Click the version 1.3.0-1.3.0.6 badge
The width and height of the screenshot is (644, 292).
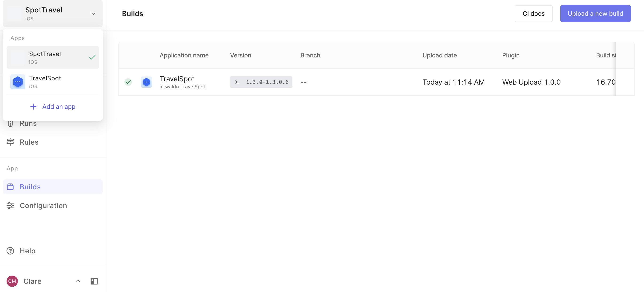(261, 82)
